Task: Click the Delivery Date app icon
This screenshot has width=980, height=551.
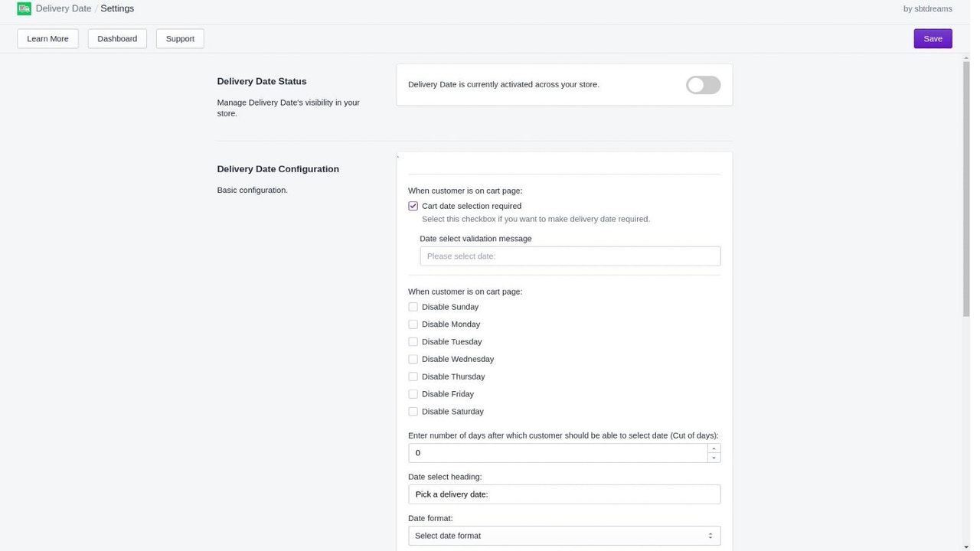Action: (22, 8)
